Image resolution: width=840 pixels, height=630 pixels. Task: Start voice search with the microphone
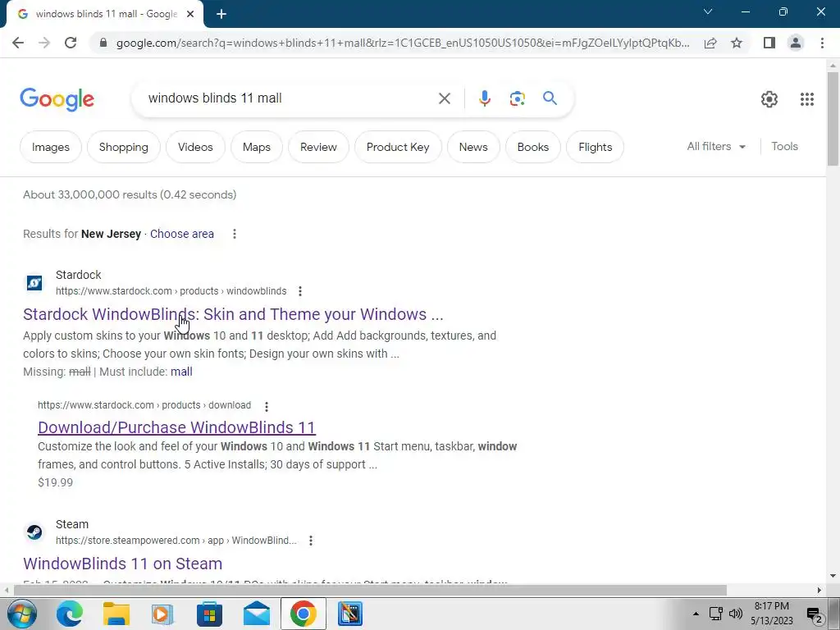click(484, 98)
